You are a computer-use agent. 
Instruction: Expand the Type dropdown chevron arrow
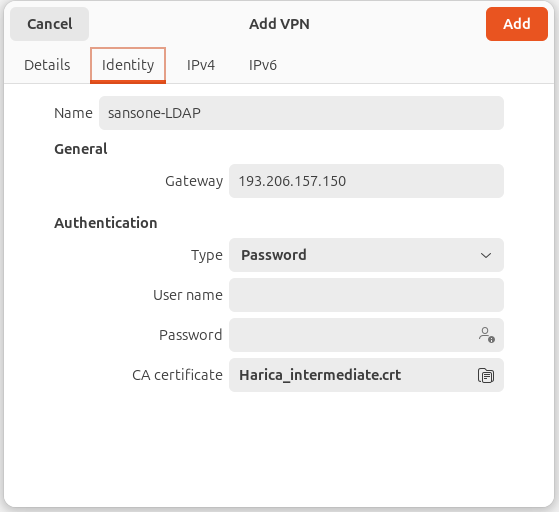pos(486,255)
